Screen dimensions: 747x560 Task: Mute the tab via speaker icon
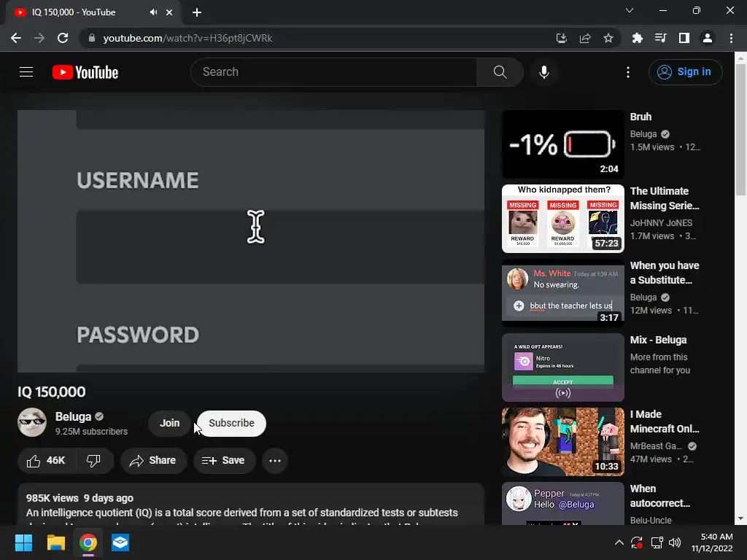pyautogui.click(x=153, y=12)
